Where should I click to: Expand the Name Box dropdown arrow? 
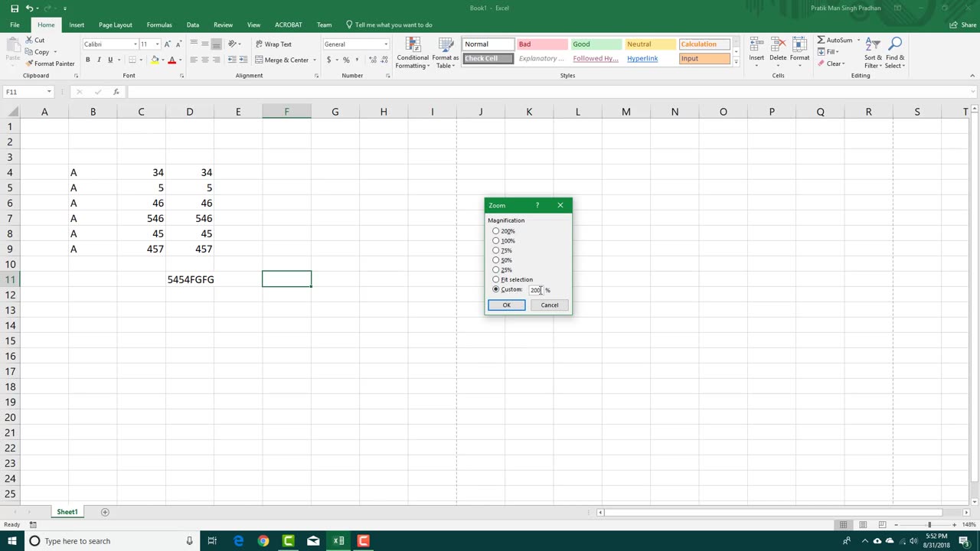tap(49, 92)
